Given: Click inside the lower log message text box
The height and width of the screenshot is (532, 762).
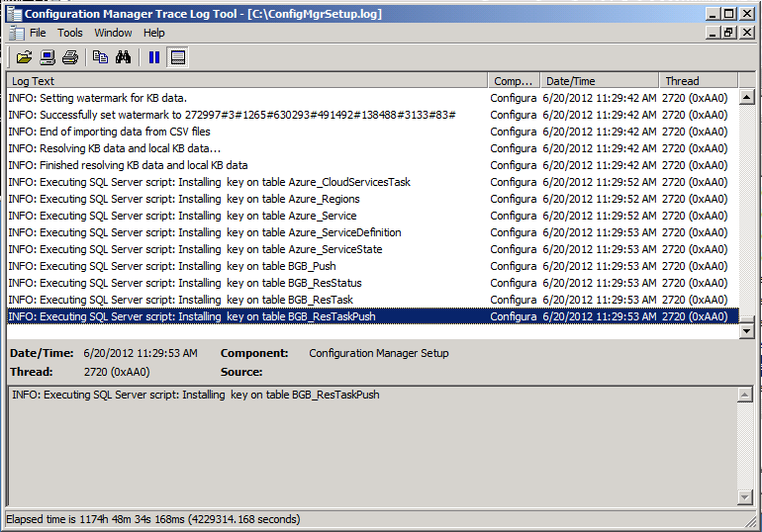Looking at the screenshot, I should pos(372,446).
